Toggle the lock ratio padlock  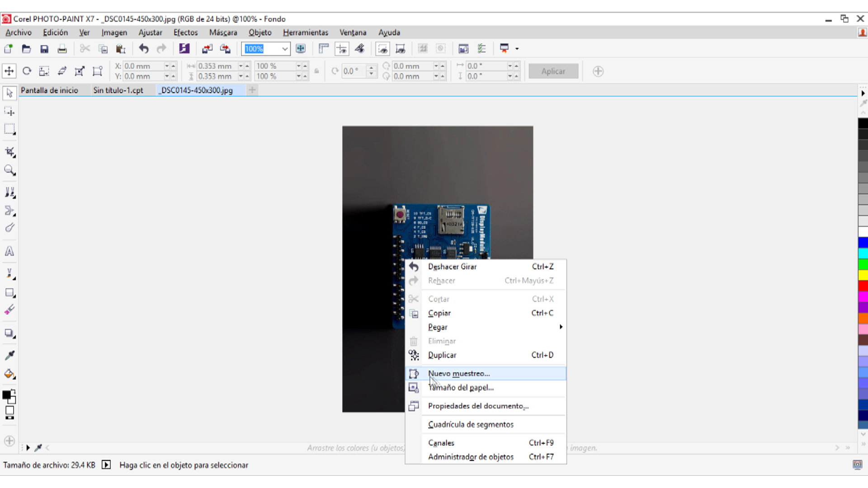(316, 71)
